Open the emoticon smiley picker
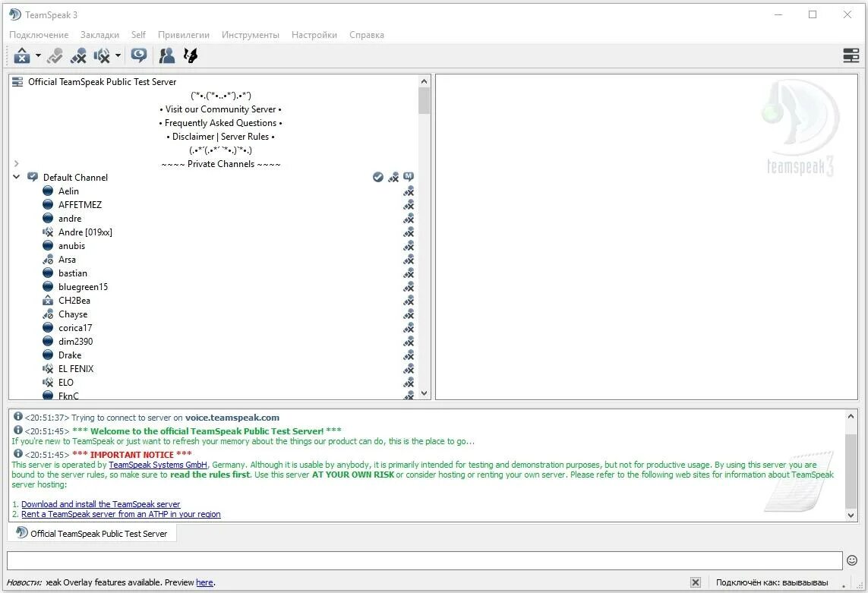This screenshot has height=593, width=868. tap(852, 561)
